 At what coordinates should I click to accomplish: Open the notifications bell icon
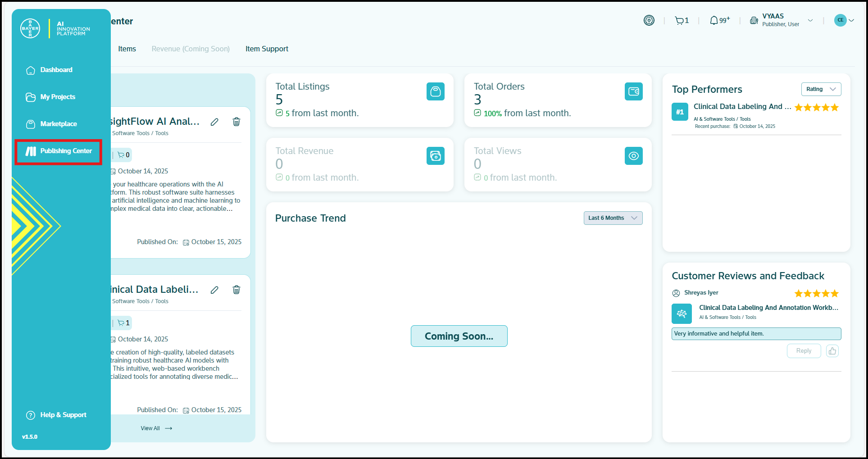[x=714, y=21]
